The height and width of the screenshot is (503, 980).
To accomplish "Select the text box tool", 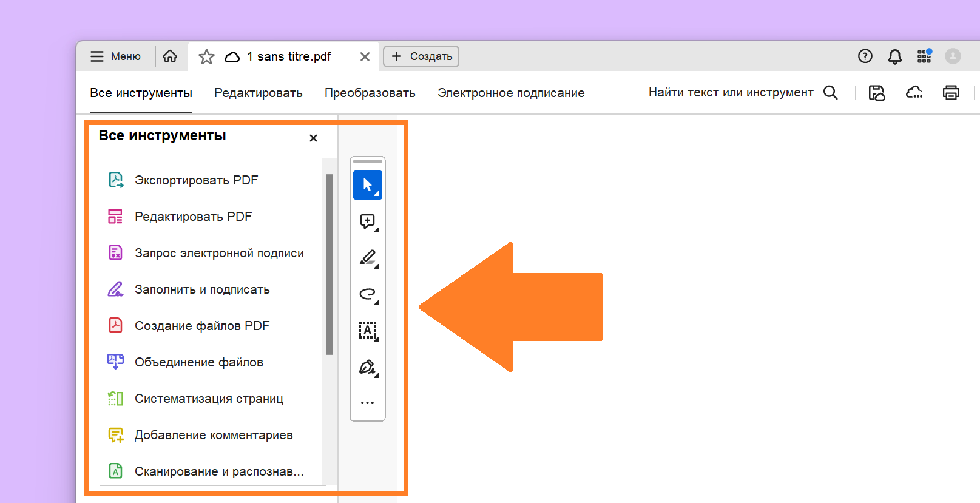I will tap(368, 331).
